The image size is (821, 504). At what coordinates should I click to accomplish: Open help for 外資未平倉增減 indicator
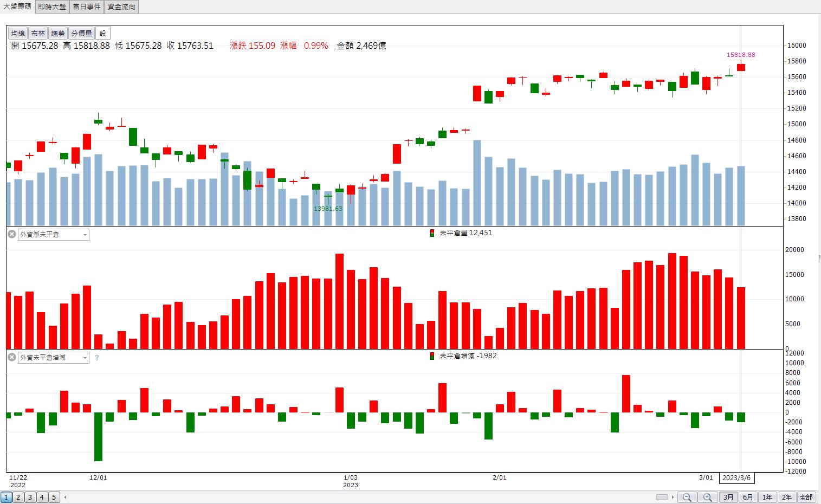[x=97, y=358]
